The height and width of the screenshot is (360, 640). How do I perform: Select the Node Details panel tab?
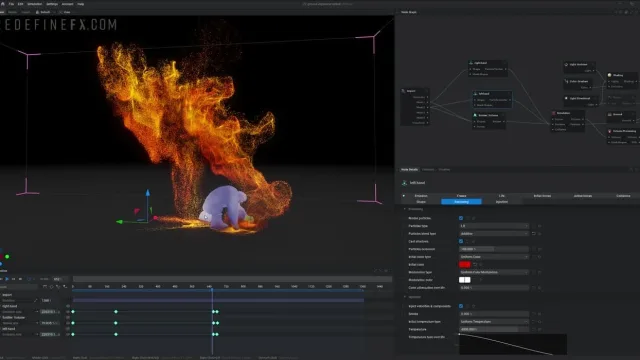coord(409,169)
